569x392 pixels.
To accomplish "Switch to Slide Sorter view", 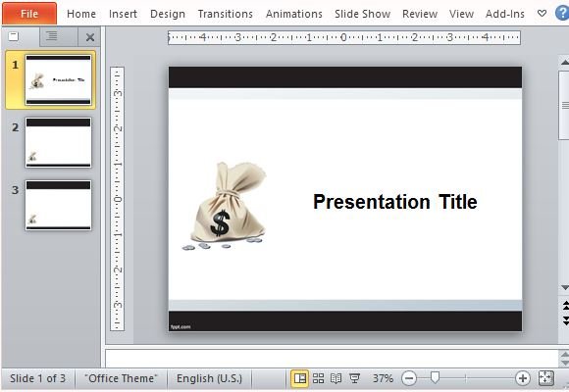I will (x=318, y=378).
